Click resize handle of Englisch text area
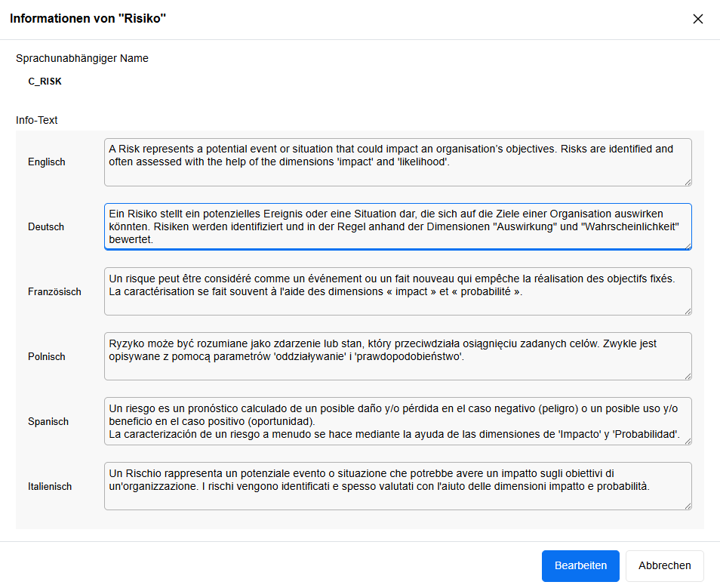 (x=688, y=181)
